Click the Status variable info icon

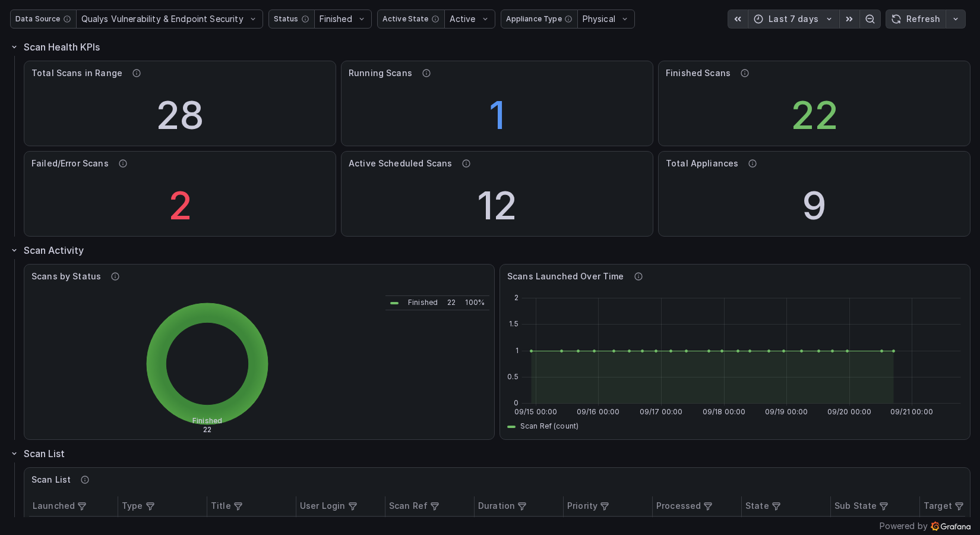(x=305, y=19)
